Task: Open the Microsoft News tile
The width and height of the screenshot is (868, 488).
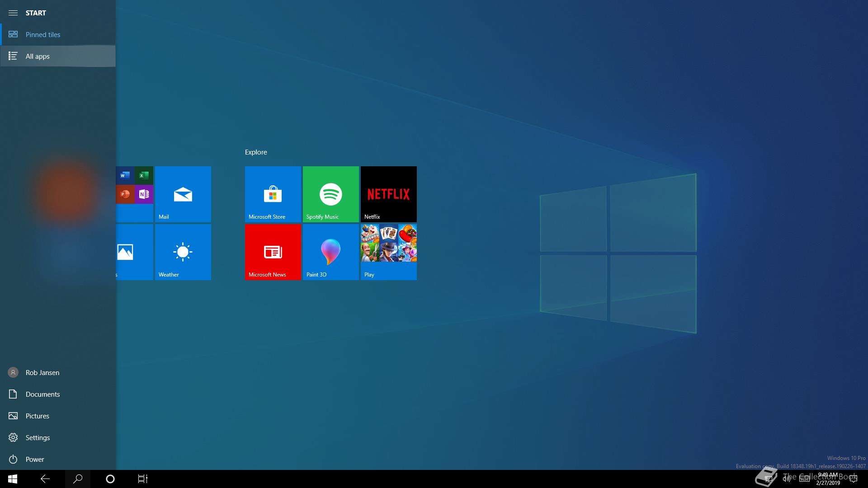Action: click(273, 252)
